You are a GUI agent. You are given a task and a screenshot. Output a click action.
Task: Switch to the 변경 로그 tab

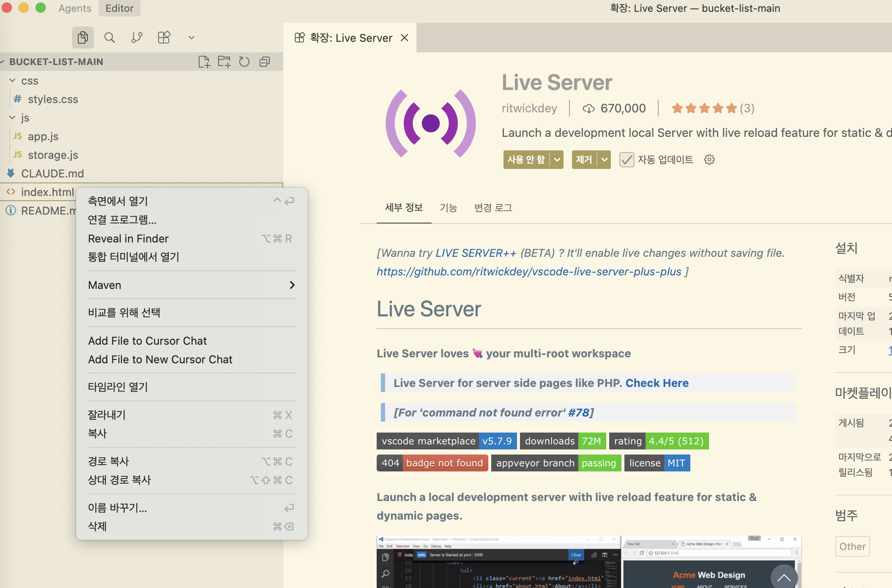(493, 208)
